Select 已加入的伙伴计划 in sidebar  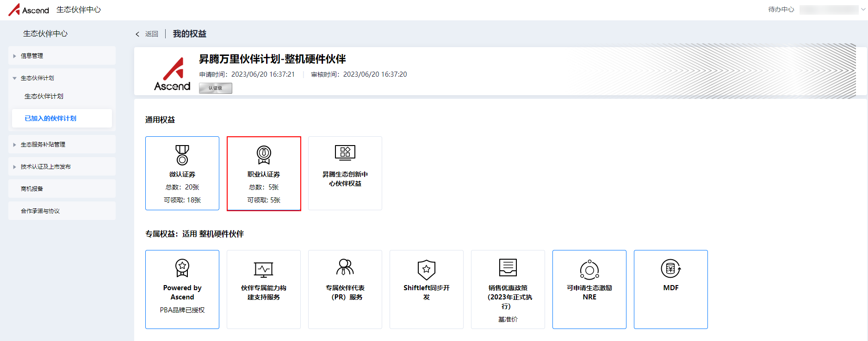click(62, 118)
